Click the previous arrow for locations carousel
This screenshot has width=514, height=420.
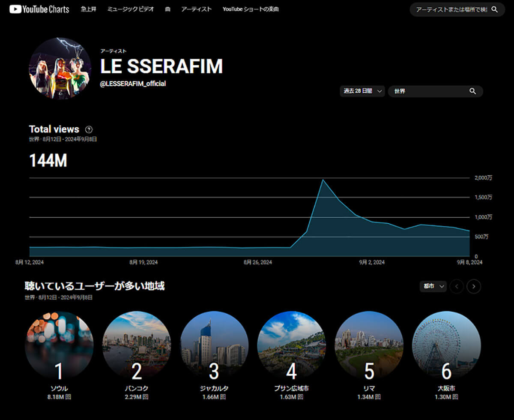pos(457,286)
